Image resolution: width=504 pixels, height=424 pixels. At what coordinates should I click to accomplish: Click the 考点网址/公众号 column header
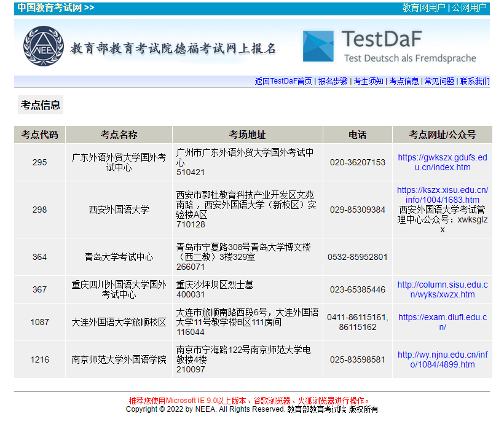tap(443, 135)
